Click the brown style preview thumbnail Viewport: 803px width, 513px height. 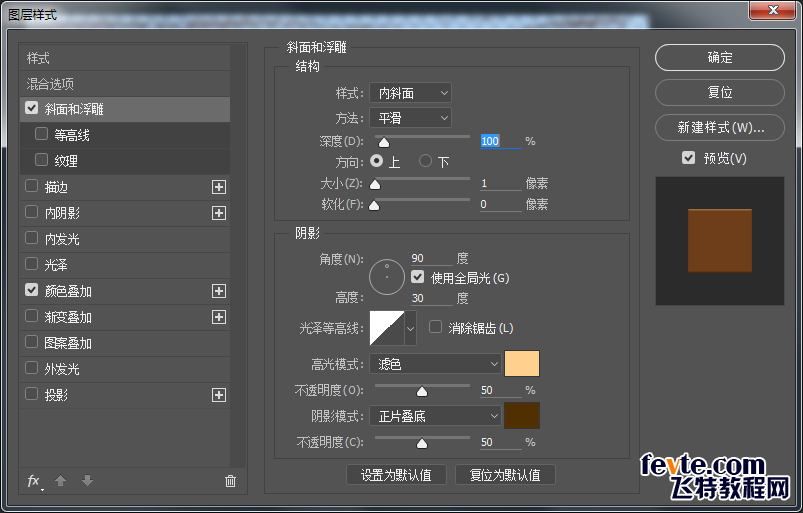tap(720, 241)
